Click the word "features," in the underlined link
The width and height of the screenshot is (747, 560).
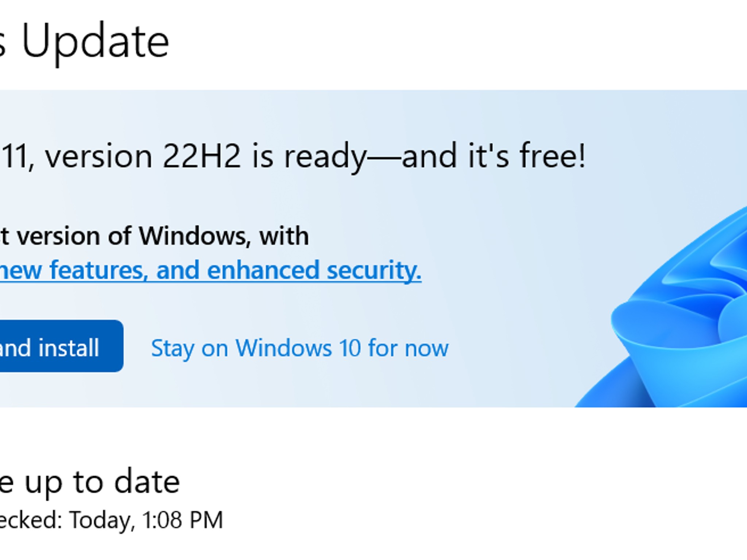[x=98, y=271]
